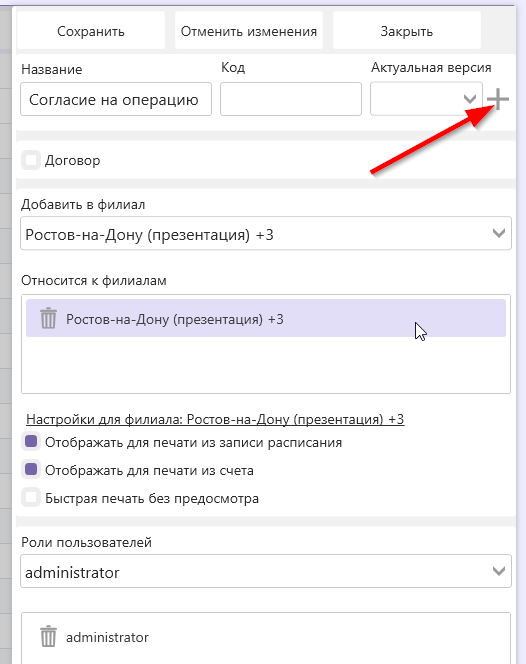Viewport: 526px width, 664px height.
Task: Focus the Название text field
Action: coord(116,100)
